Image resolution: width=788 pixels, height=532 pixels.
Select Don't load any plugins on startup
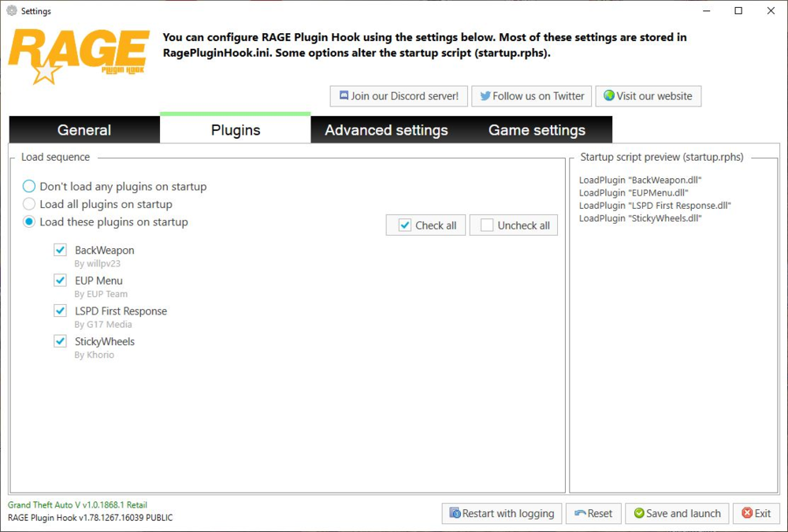[x=29, y=187]
